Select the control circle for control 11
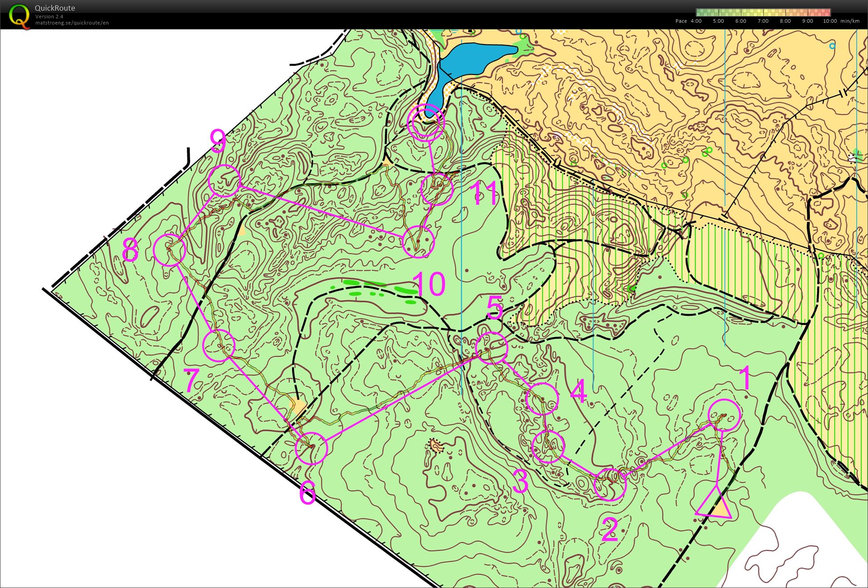This screenshot has width=868, height=588. (437, 189)
